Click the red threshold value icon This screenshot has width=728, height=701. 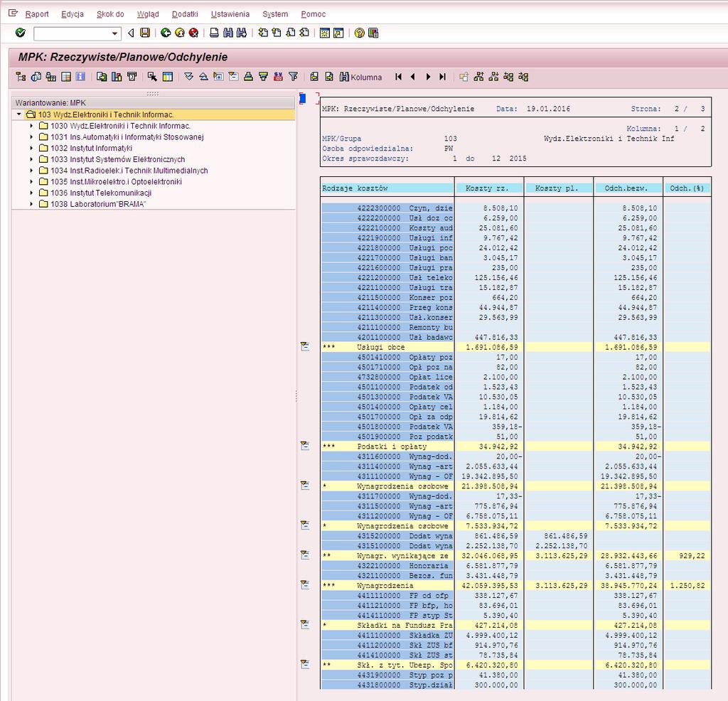click(x=278, y=77)
